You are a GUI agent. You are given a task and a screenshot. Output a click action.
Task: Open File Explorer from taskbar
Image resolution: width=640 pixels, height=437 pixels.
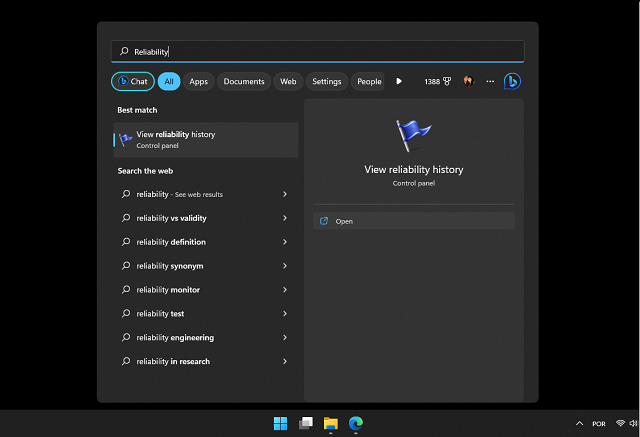330,423
